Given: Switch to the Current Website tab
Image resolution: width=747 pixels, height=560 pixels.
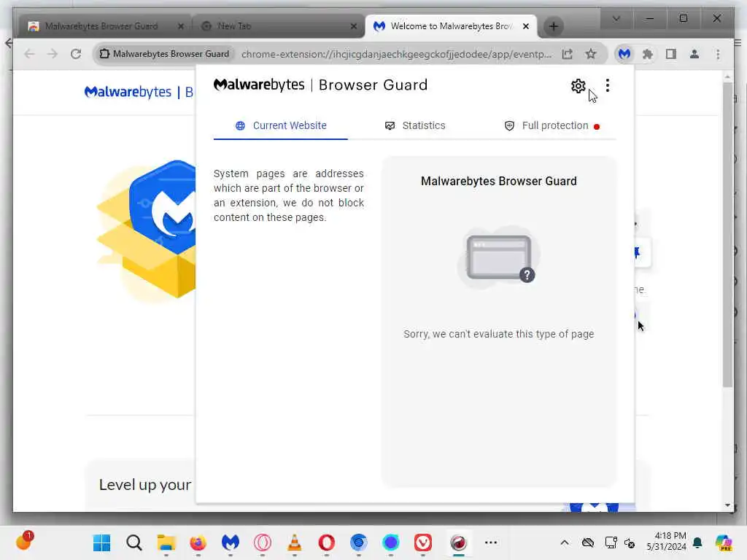Looking at the screenshot, I should click(281, 125).
